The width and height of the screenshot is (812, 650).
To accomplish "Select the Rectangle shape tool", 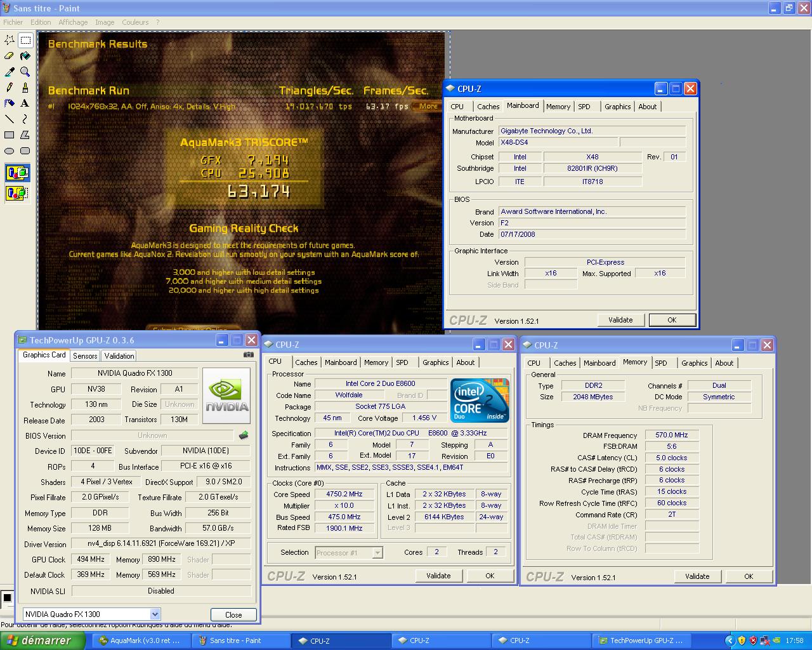I will click(x=10, y=135).
